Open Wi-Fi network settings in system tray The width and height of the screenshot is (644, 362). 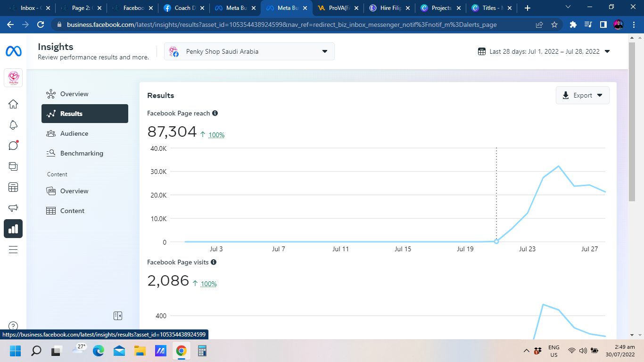coord(571,351)
